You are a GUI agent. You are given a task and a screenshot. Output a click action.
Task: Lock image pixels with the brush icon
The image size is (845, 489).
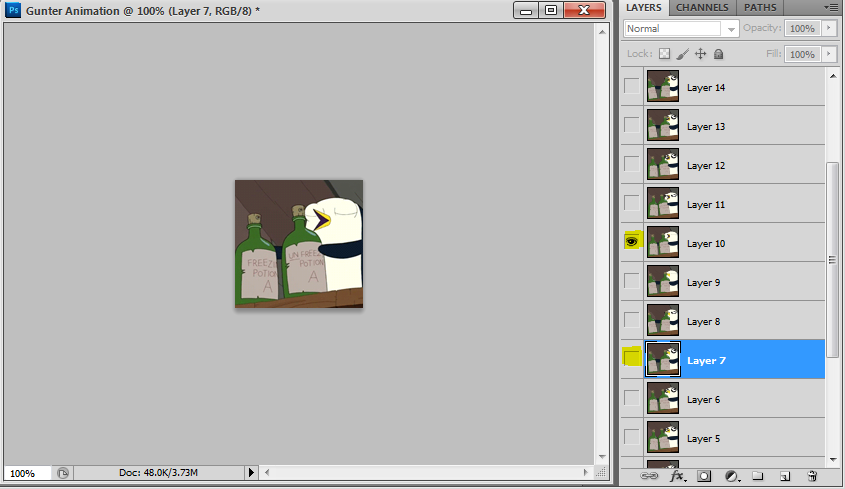click(683, 54)
